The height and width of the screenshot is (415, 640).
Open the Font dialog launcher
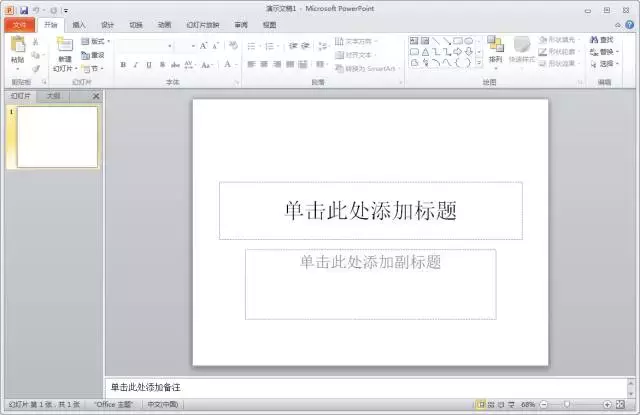[x=236, y=82]
